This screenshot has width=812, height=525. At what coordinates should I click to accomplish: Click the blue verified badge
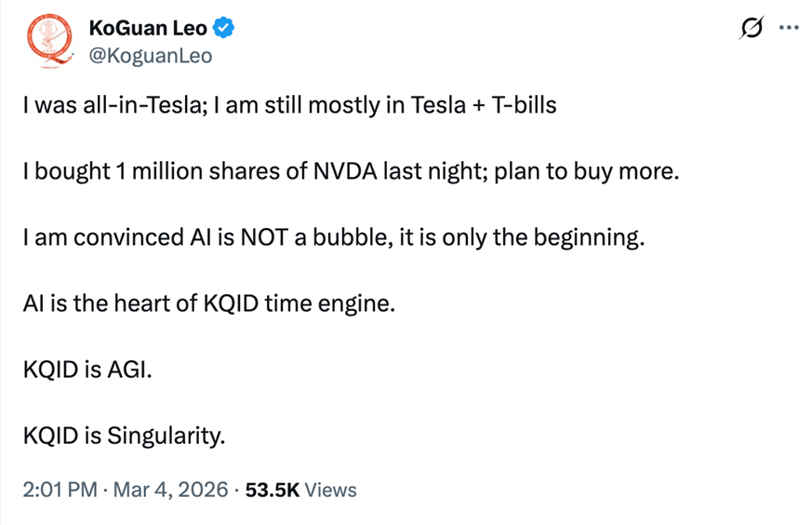coord(225,28)
